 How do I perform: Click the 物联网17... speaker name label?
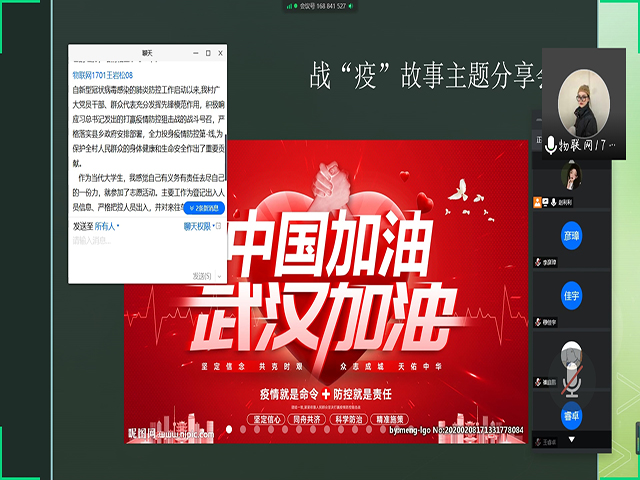pyautogui.click(x=587, y=145)
